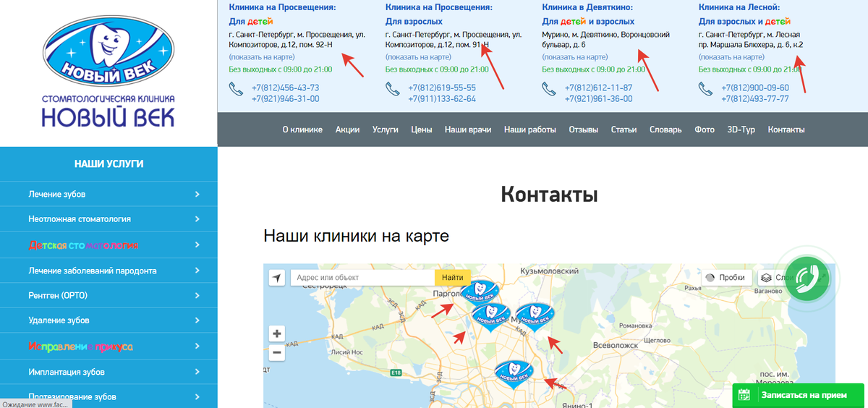This screenshot has height=408, width=868.
Task: Open Фото in the navigation bar
Action: click(x=705, y=129)
